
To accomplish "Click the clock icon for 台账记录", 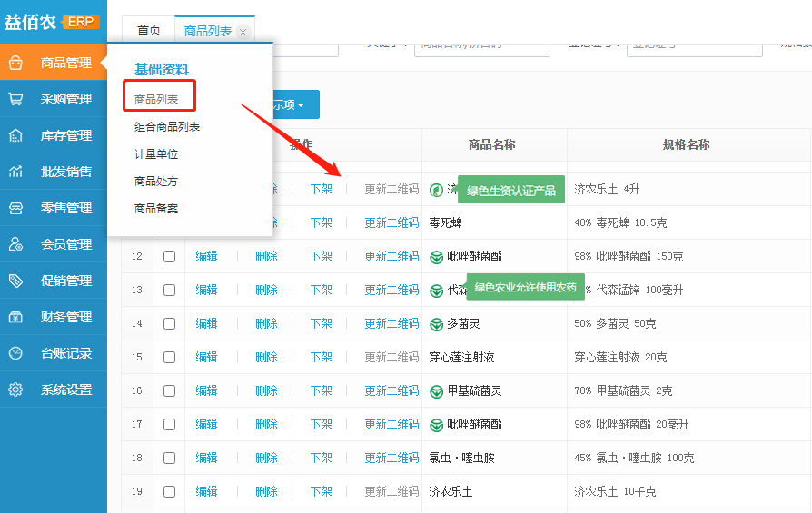I will pyautogui.click(x=15, y=353).
